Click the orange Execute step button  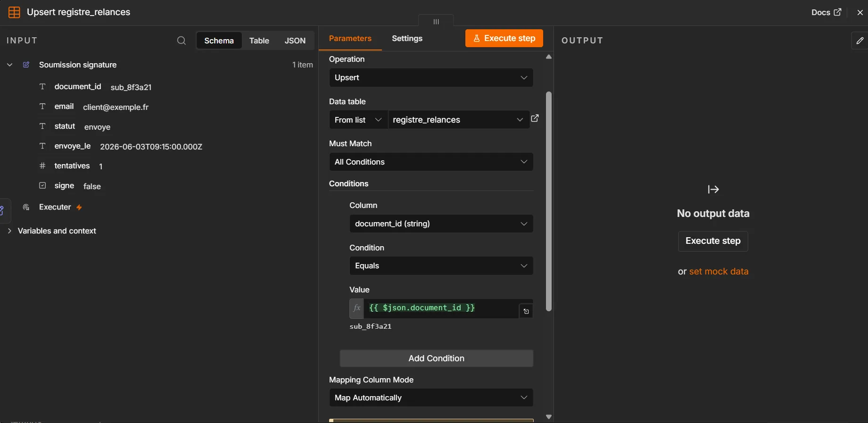click(x=504, y=38)
